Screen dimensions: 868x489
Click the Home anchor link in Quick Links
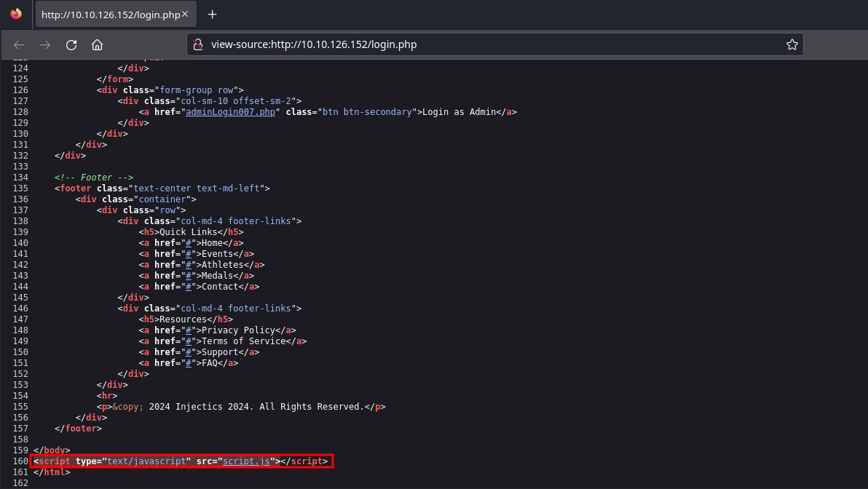pyautogui.click(x=188, y=242)
